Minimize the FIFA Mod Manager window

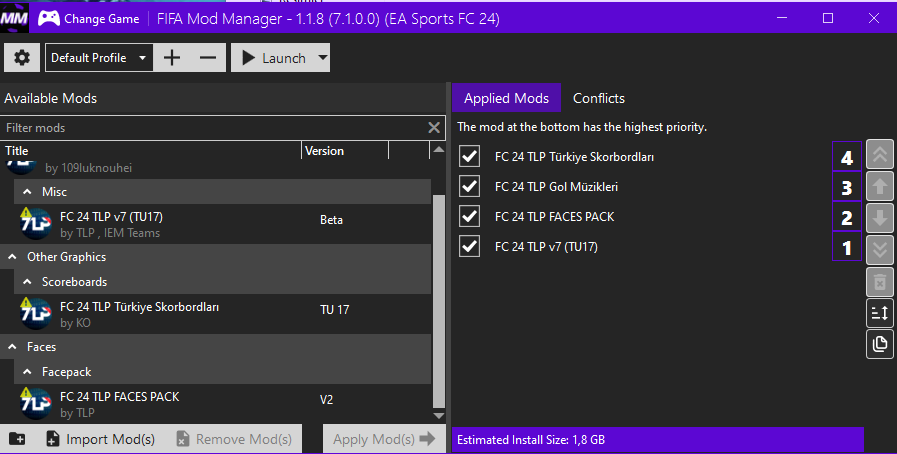(x=782, y=18)
